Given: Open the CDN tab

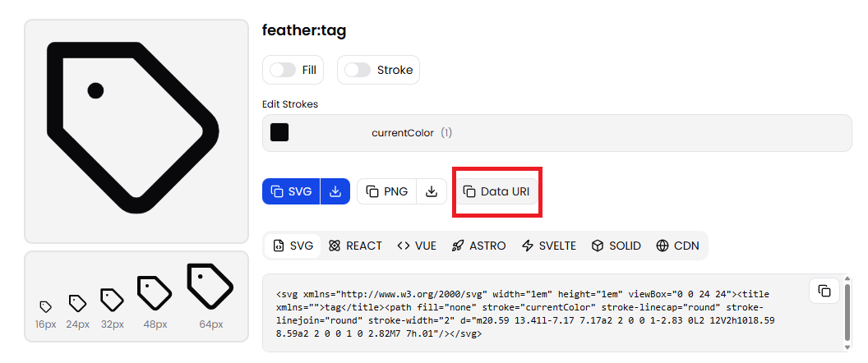Looking at the screenshot, I should click(x=678, y=246).
